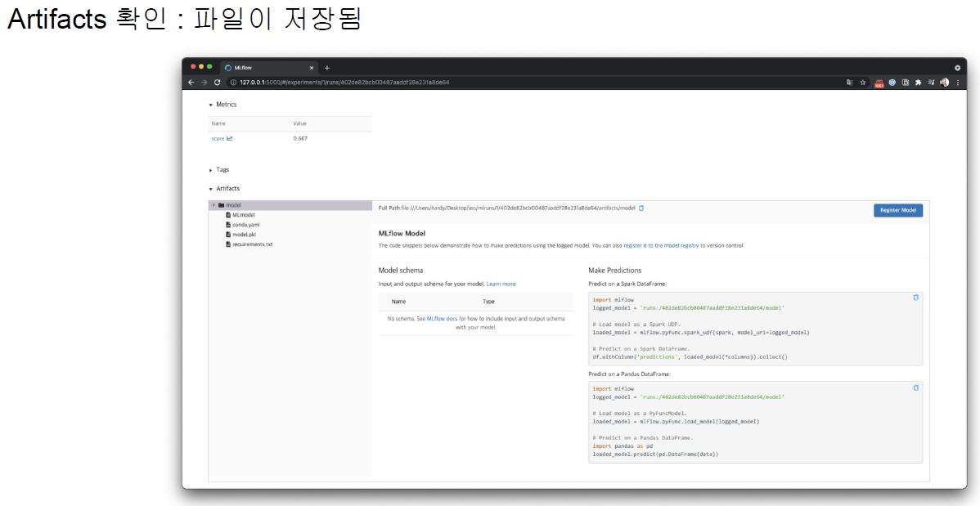Click the 0.667 score value
The height and width of the screenshot is (506, 980).
click(x=300, y=139)
